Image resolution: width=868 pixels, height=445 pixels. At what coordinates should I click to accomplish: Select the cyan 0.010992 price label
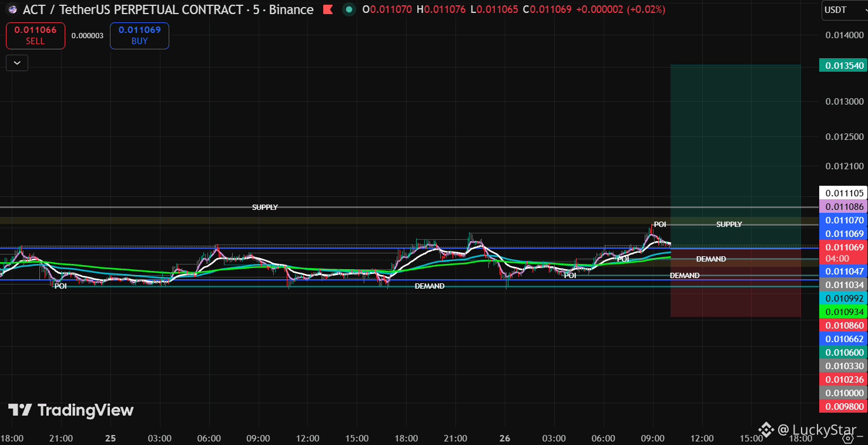[x=843, y=299]
